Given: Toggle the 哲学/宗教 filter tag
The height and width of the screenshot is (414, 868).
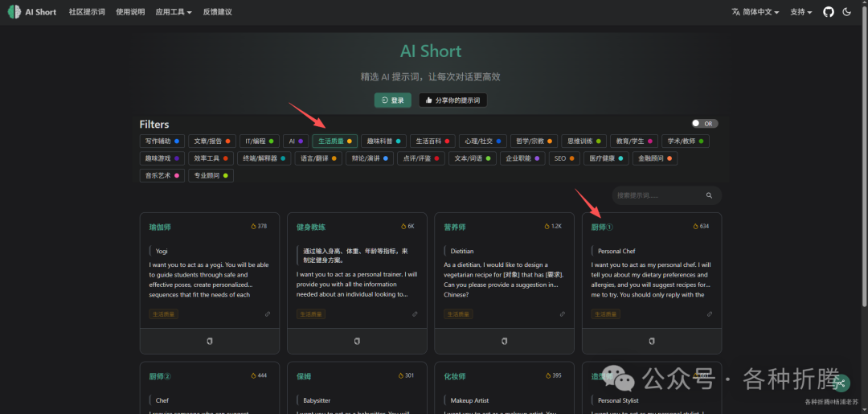Looking at the screenshot, I should [x=534, y=141].
